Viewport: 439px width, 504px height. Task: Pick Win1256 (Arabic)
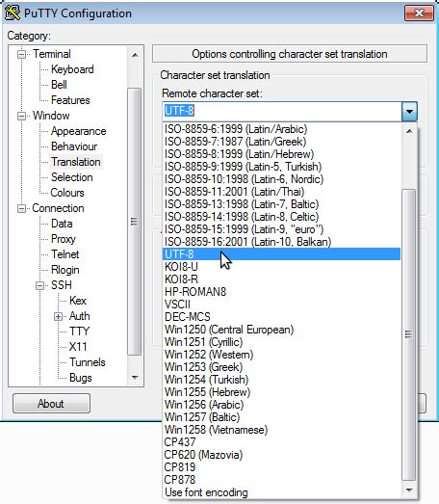[282, 405]
